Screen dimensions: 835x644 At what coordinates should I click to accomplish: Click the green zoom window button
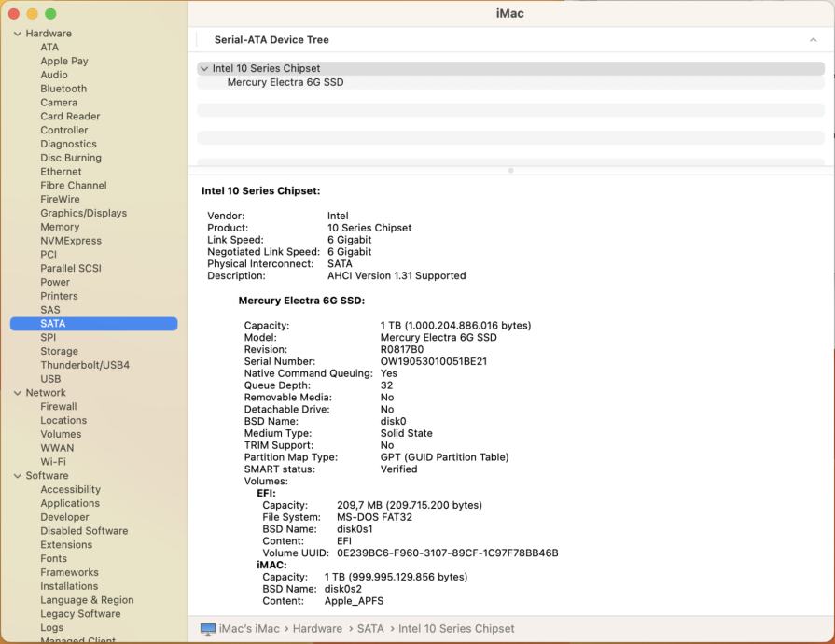click(x=50, y=14)
